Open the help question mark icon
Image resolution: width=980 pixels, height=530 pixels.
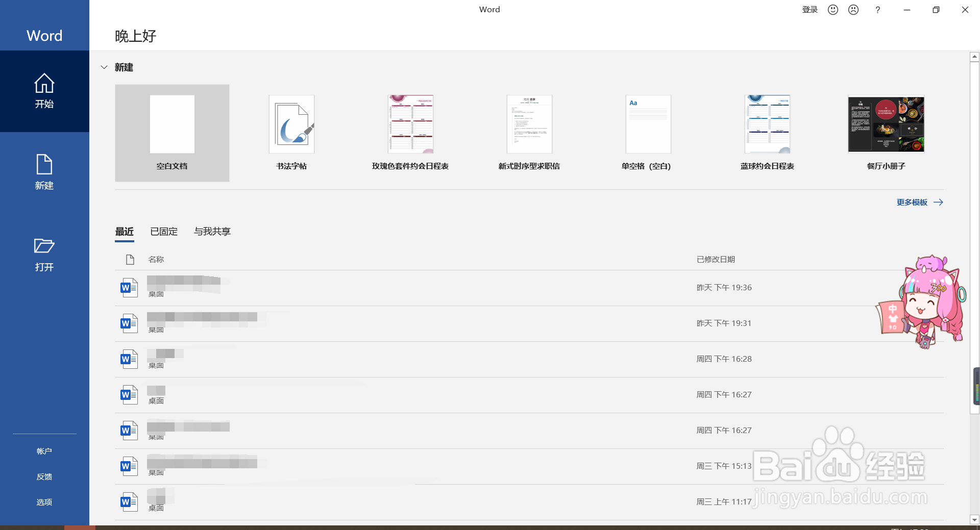click(877, 10)
